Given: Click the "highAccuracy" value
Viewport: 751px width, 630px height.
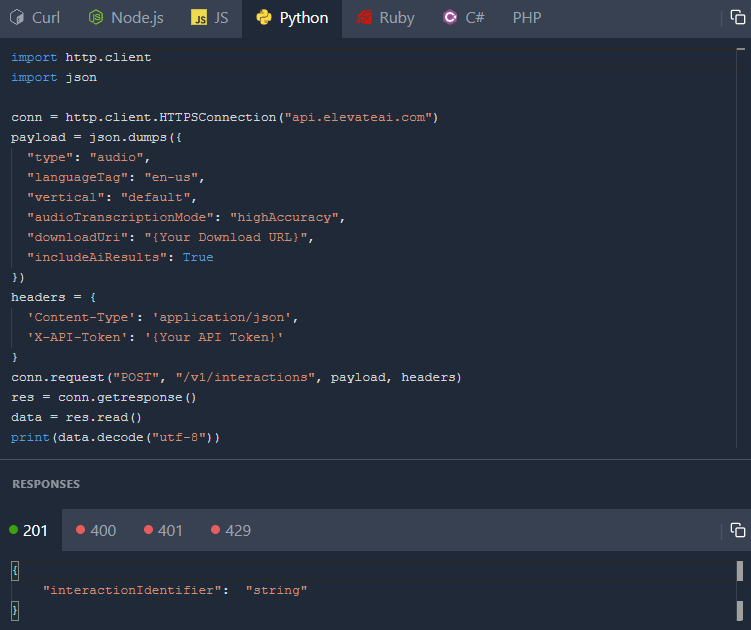Looking at the screenshot, I should click(284, 218).
